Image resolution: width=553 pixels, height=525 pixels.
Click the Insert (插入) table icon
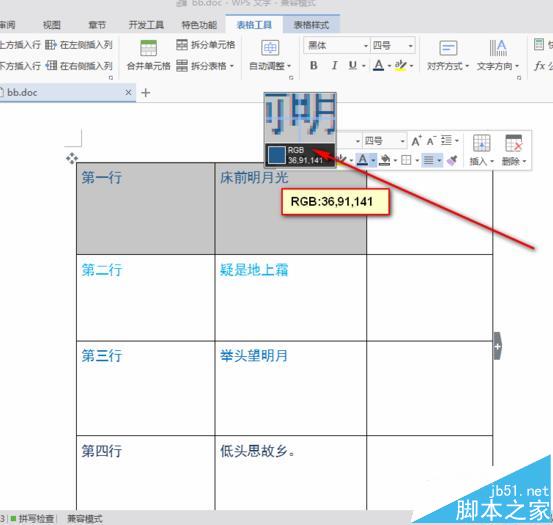[x=481, y=143]
